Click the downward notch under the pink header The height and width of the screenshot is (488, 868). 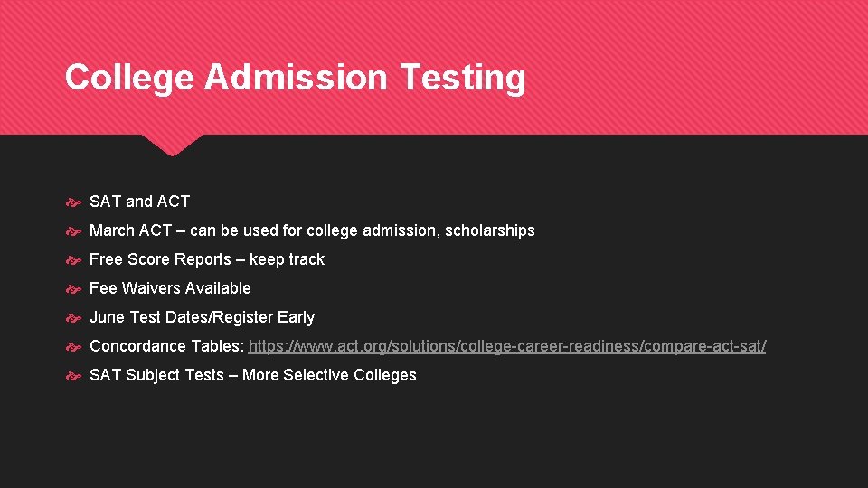click(x=172, y=145)
